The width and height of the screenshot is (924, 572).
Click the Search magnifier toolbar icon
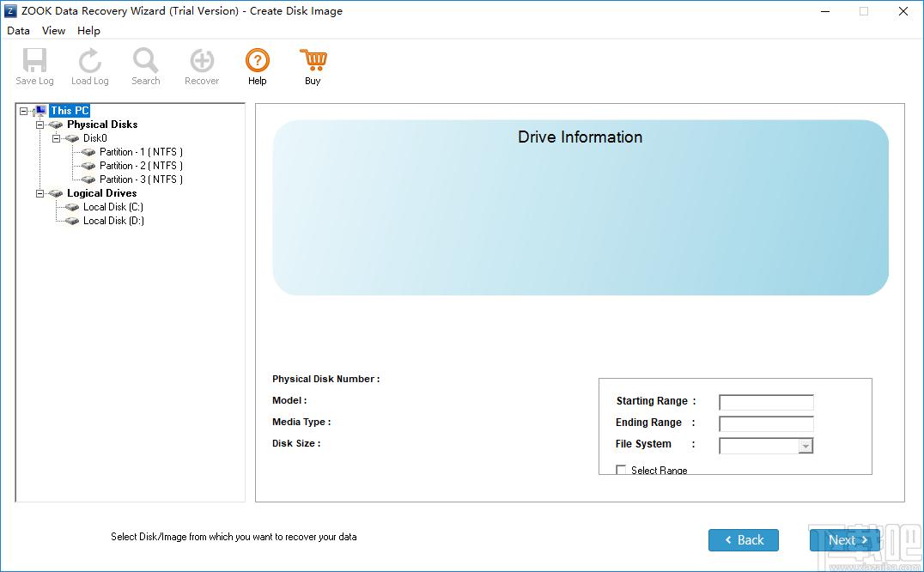[145, 60]
